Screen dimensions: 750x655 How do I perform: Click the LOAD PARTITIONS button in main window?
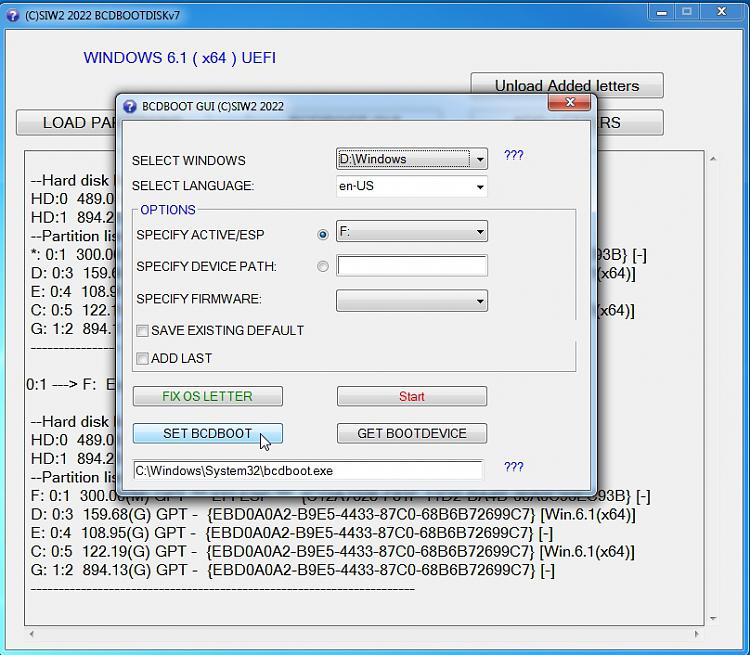pyautogui.click(x=66, y=123)
